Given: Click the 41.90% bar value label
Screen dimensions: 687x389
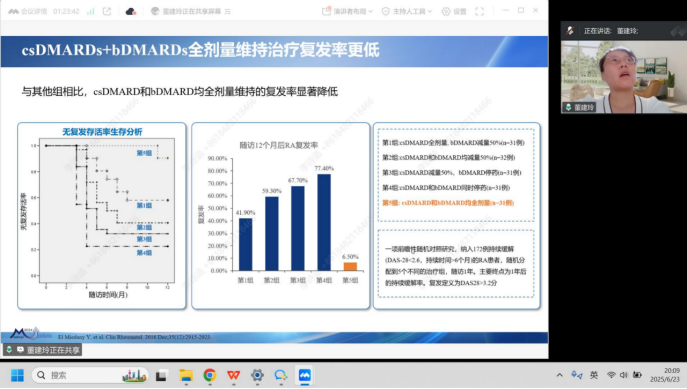Looking at the screenshot, I should tap(245, 212).
